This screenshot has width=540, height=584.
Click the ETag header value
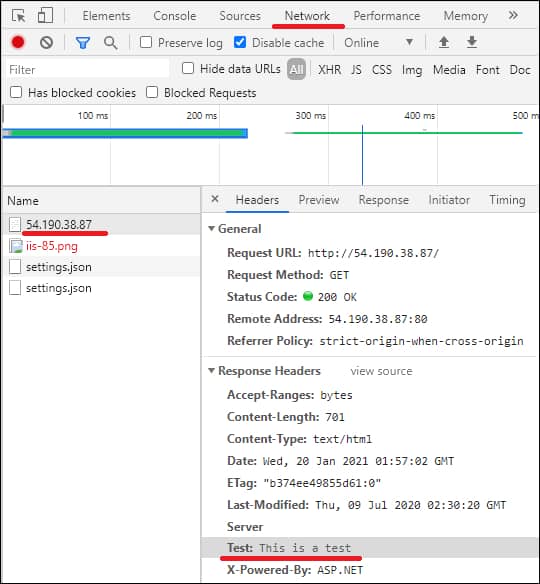pyautogui.click(x=322, y=483)
